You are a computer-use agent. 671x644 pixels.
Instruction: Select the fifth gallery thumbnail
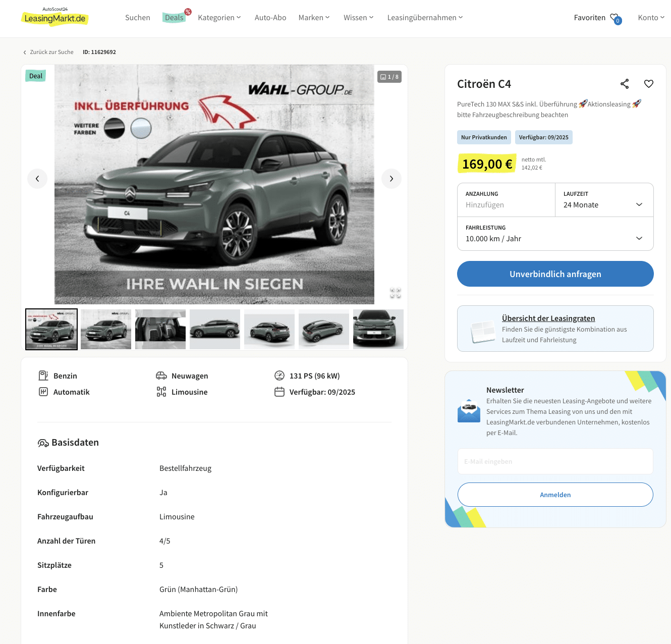tap(269, 329)
